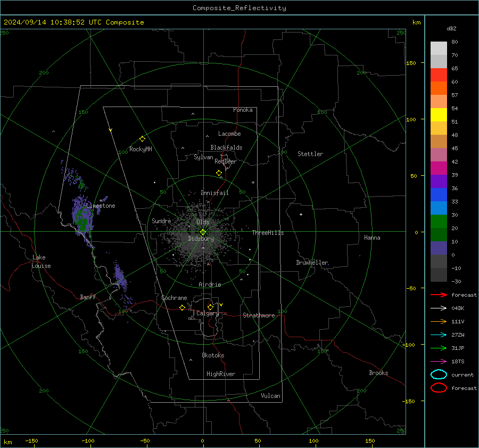Screen dimensions: 479x448
Task: Click the Strathmore city label
Action: [259, 315]
